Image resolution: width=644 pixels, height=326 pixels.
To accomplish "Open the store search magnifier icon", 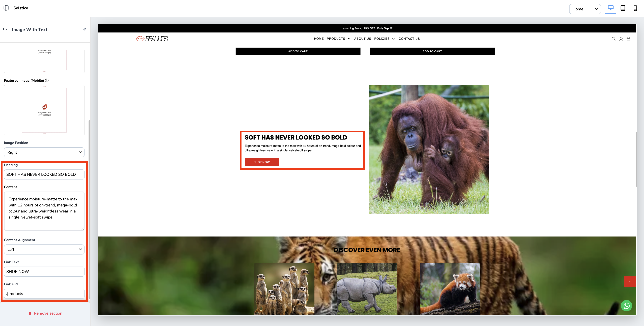I will (613, 39).
